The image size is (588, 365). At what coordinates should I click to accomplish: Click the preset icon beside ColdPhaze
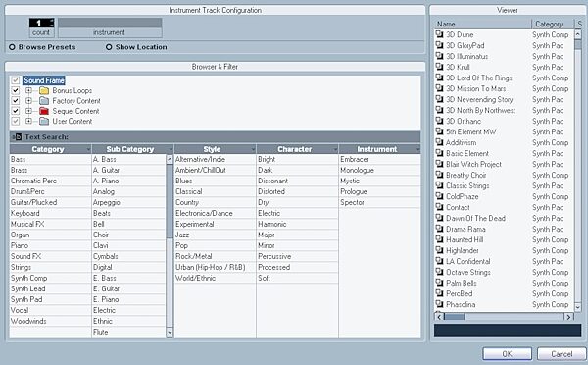pyautogui.click(x=439, y=196)
